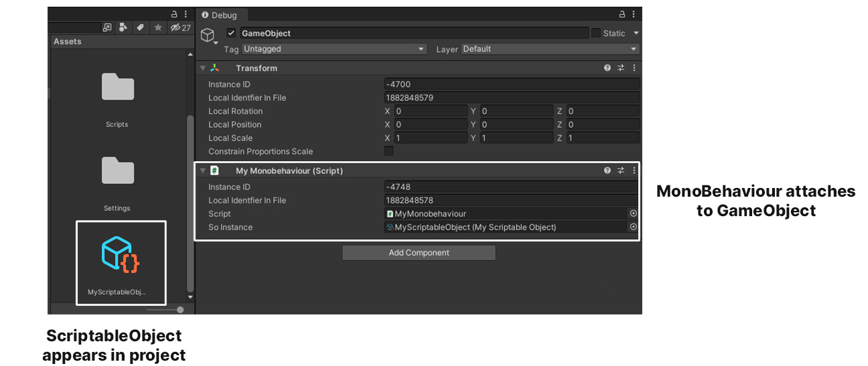Screen dimensions: 868x366
Task: Open My Monobehaviour presets slider icon
Action: click(x=621, y=171)
